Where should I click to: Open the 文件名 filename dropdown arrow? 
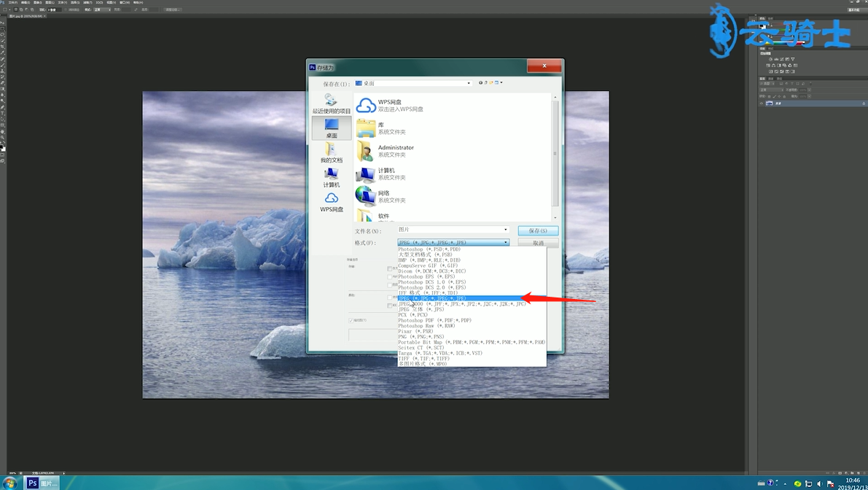[505, 229]
